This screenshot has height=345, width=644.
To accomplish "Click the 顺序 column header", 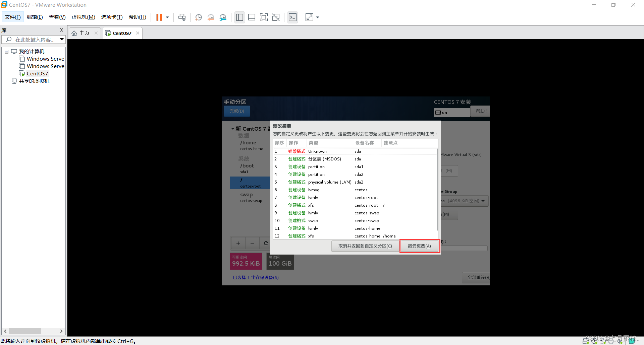I will [x=280, y=143].
